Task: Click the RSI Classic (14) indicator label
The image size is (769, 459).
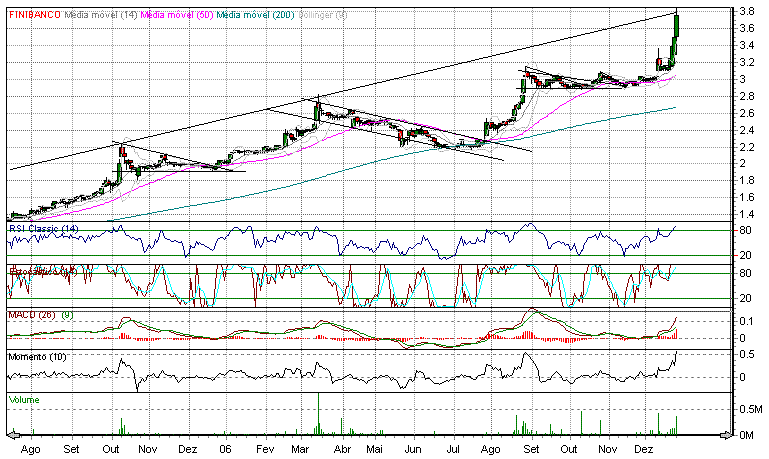Action: click(43, 229)
